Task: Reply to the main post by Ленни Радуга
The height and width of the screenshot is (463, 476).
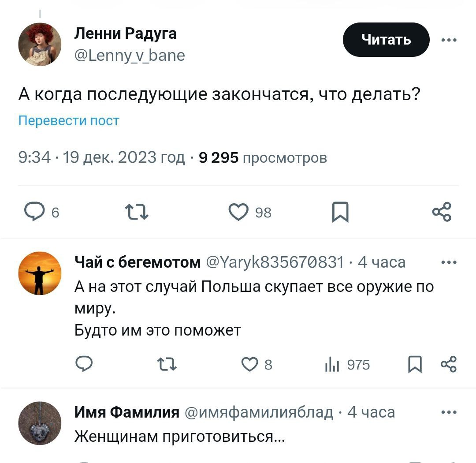Action: pos(32,213)
